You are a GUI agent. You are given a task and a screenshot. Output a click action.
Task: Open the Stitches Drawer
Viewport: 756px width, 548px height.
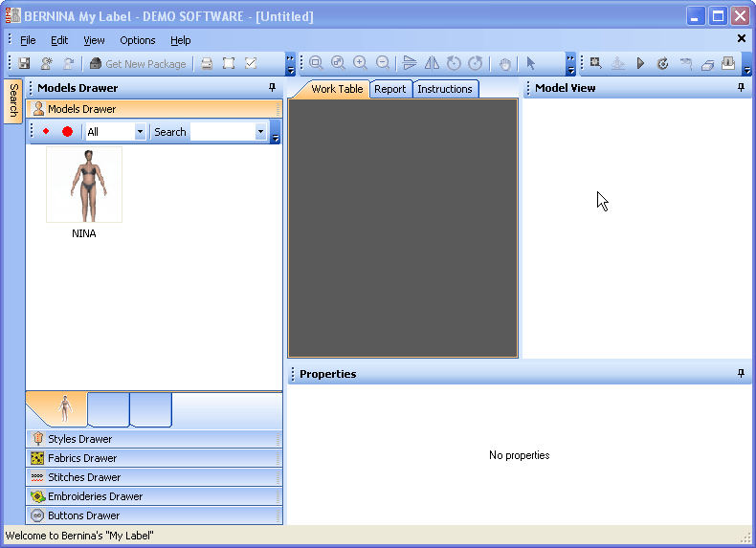pos(154,477)
